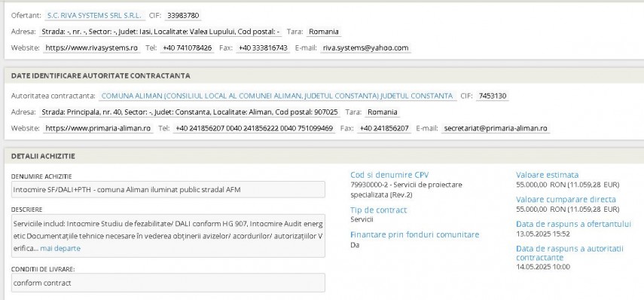Click the 'Tip de contract' label
This screenshot has height=300, width=644.
(378, 210)
